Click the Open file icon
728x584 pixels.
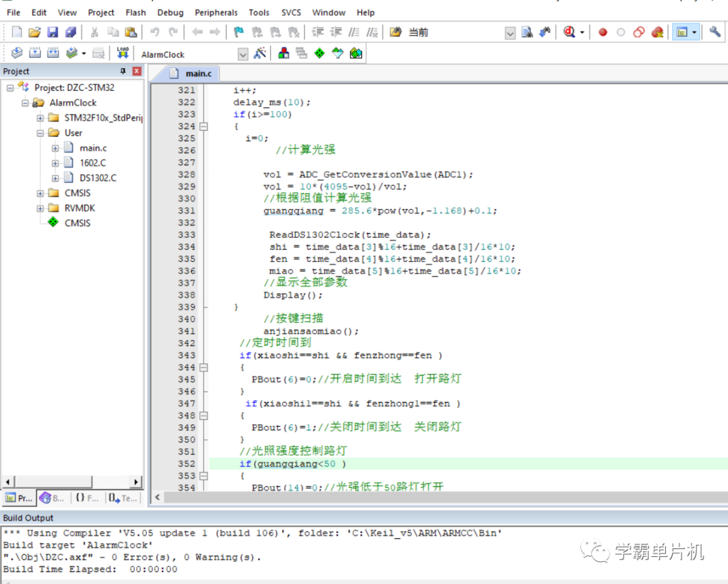point(34,32)
